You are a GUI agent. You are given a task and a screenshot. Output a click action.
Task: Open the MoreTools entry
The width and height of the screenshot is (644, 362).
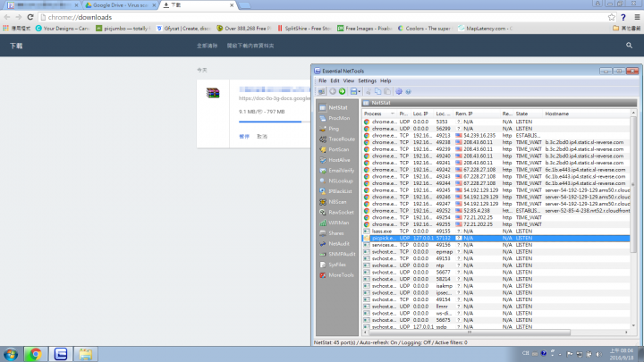point(337,275)
